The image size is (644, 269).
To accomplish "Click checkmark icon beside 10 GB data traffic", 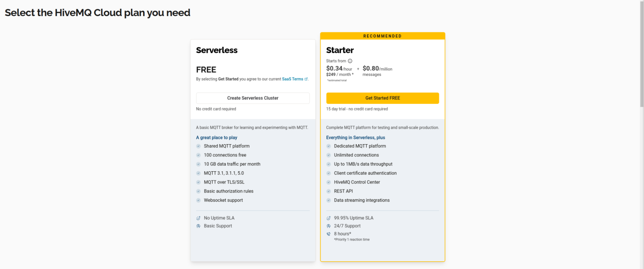I will (x=198, y=164).
